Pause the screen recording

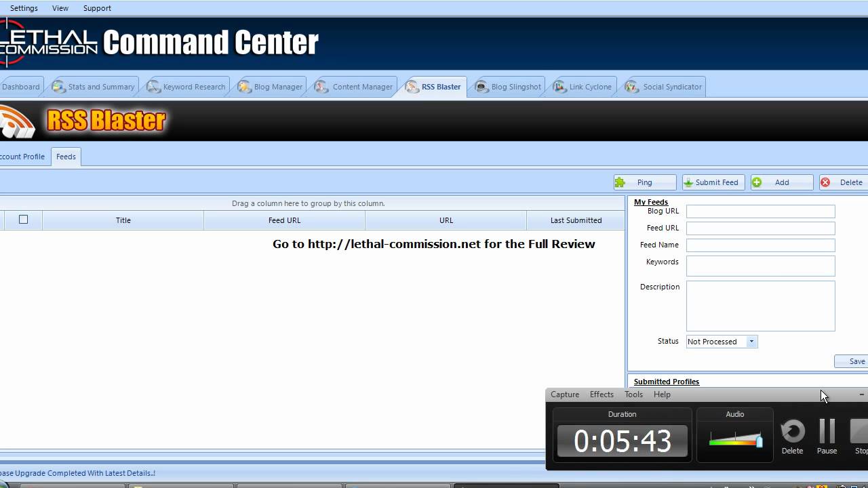coord(827,436)
